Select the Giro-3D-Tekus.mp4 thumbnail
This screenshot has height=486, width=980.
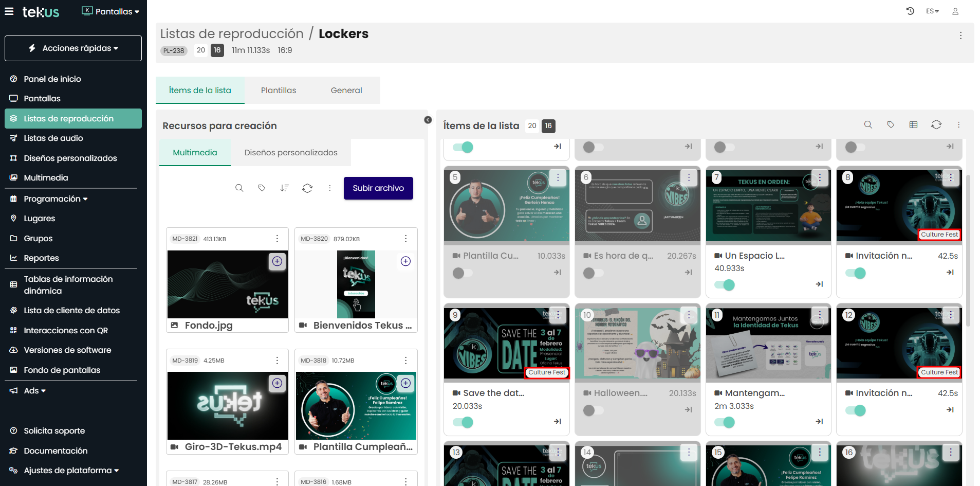pyautogui.click(x=227, y=406)
